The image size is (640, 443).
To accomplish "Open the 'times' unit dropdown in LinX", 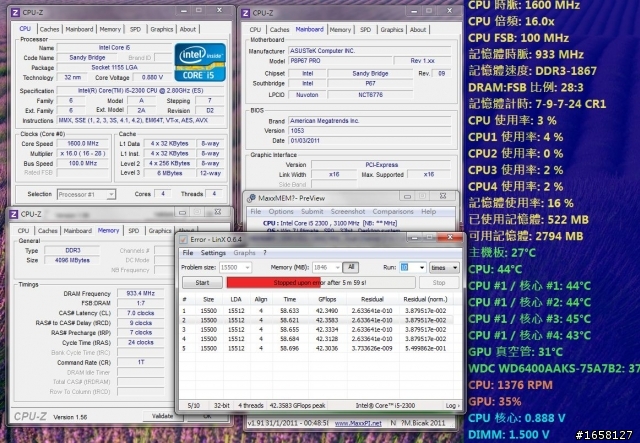I will click(x=444, y=267).
